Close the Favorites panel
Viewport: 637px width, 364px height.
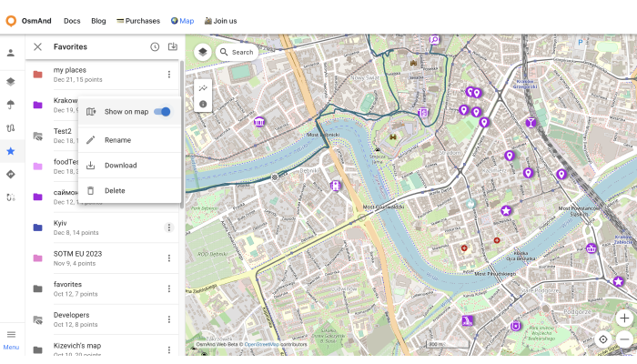pos(37,46)
